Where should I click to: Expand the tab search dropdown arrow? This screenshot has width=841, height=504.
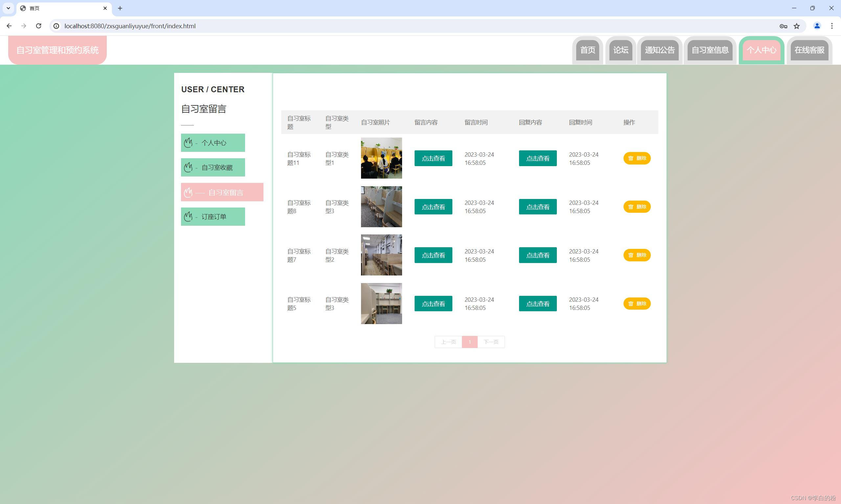click(8, 8)
